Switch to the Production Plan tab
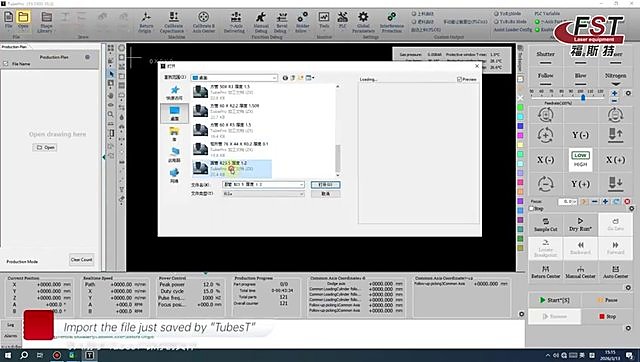Image resolution: width=640 pixels, height=362 pixels. [x=14, y=47]
